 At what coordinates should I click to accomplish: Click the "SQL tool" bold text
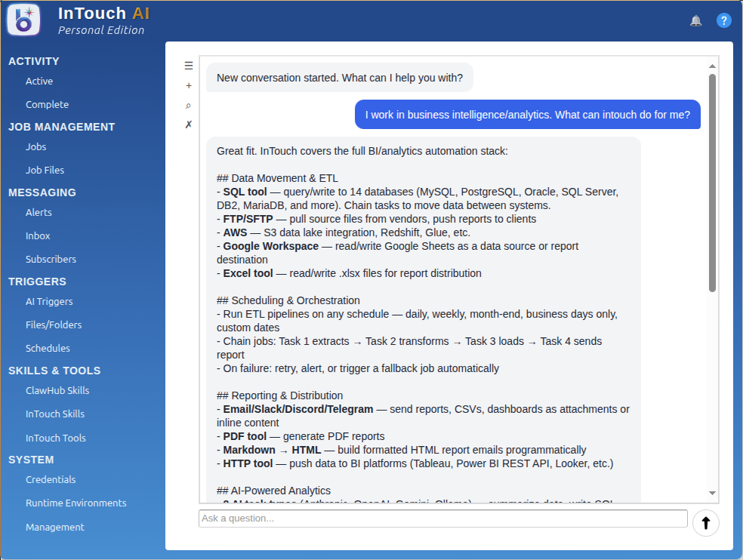[245, 192]
